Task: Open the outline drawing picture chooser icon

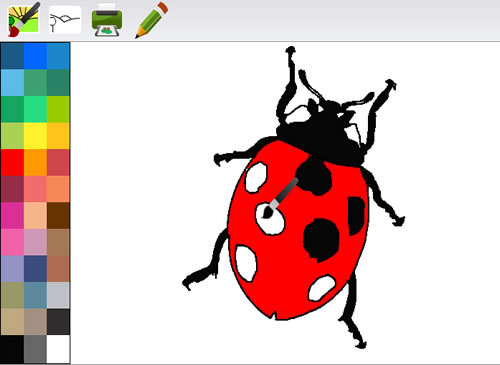Action: pyautogui.click(x=65, y=20)
